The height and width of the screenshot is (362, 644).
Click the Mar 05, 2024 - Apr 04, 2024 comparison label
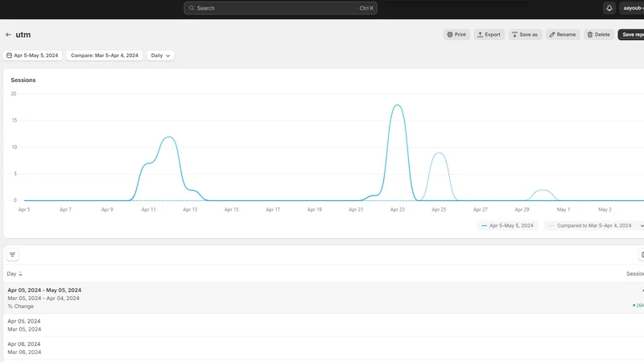tap(43, 298)
